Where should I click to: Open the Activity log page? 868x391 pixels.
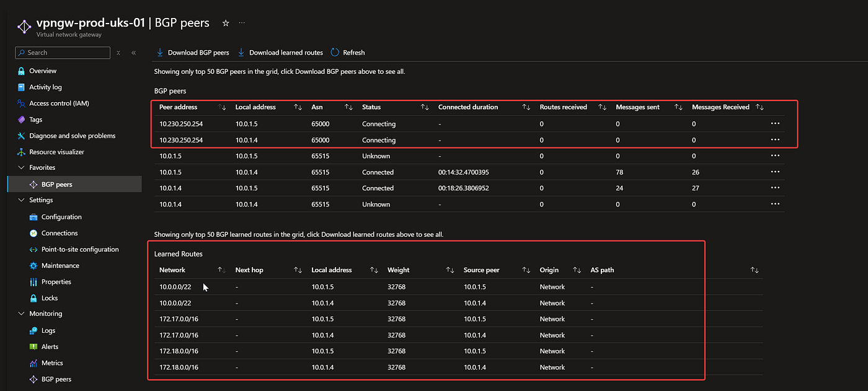(x=45, y=87)
